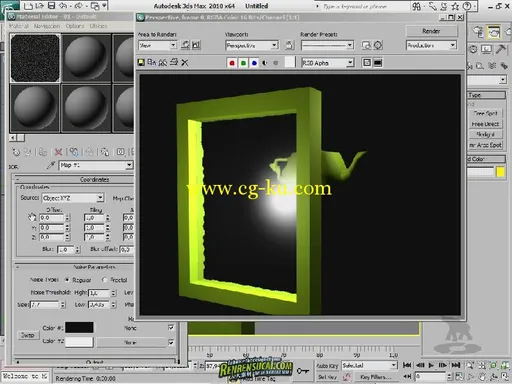Toggle the green channel display
This screenshot has width=512, height=384.
[243, 63]
